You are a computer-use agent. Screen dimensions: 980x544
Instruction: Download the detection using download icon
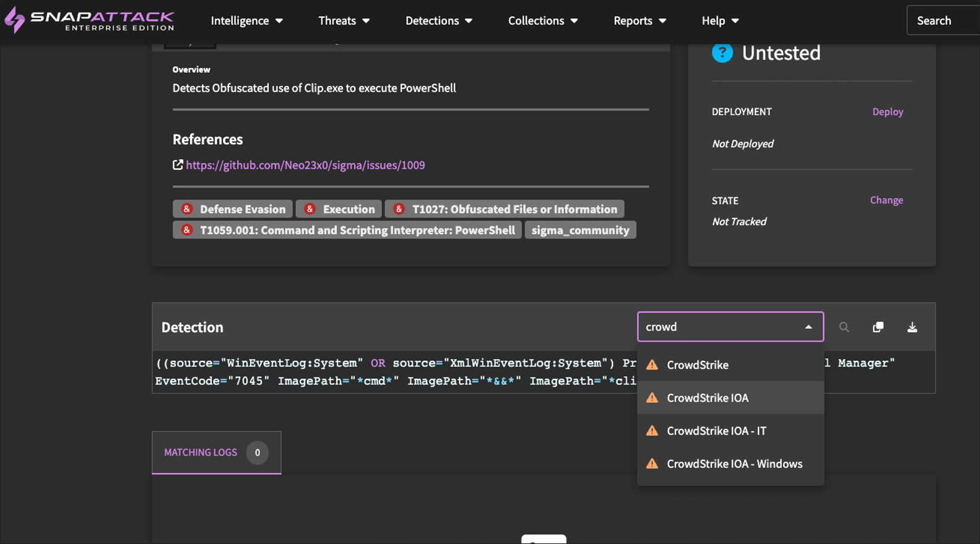click(912, 327)
